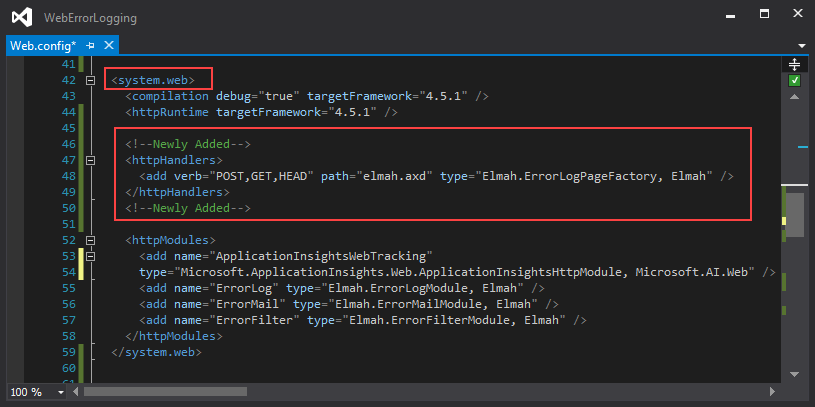This screenshot has height=407, width=815.
Task: Click the vertical scrollbar thumb
Action: pos(794,215)
